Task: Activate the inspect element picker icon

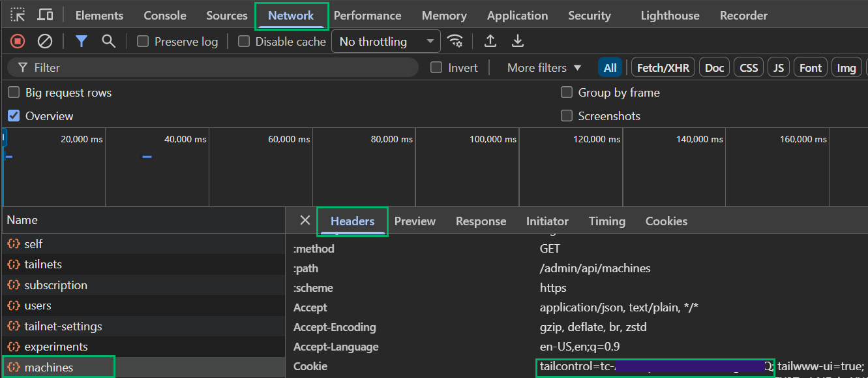Action: coord(18,15)
